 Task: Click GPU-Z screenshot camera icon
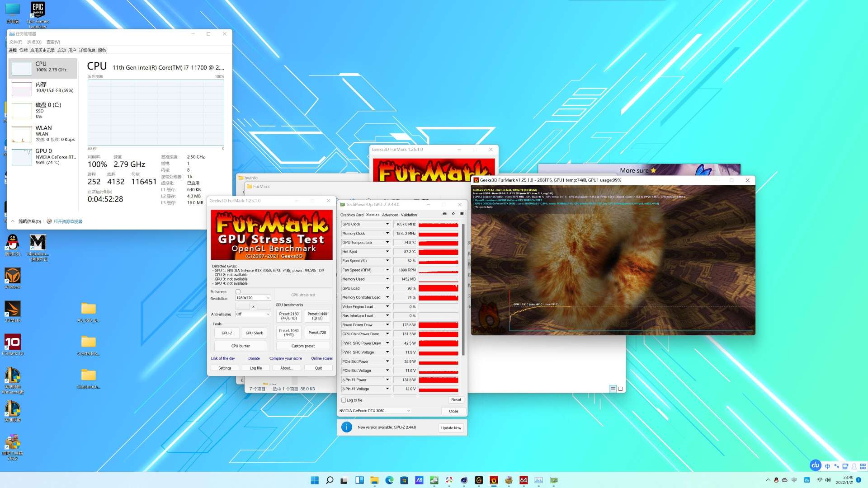pos(444,214)
